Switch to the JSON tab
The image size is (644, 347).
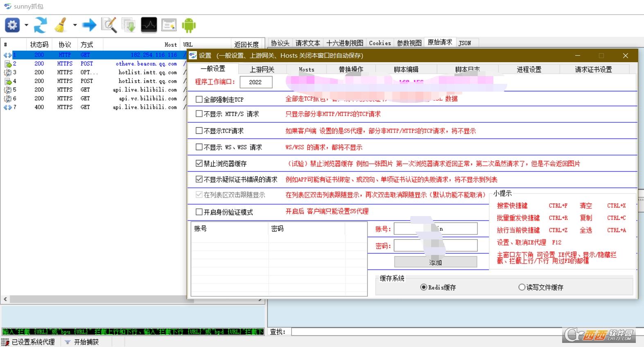tap(465, 43)
